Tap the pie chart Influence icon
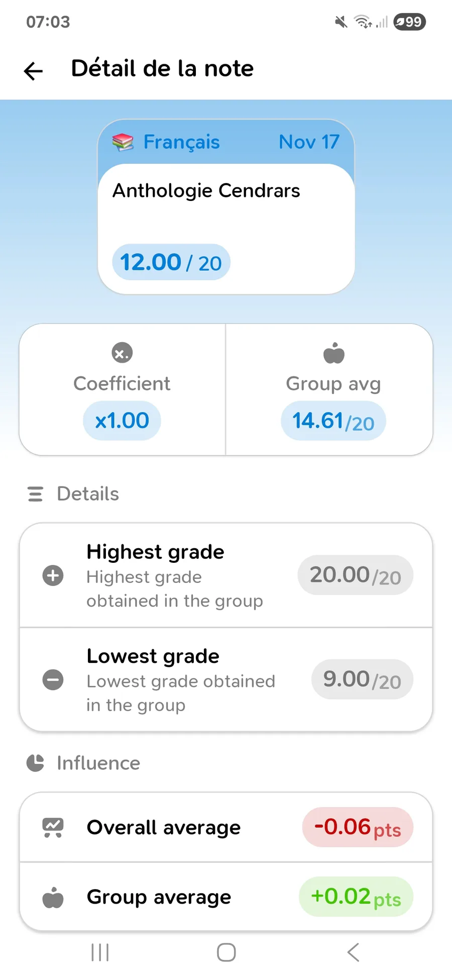This screenshot has height=980, width=452. [x=35, y=763]
